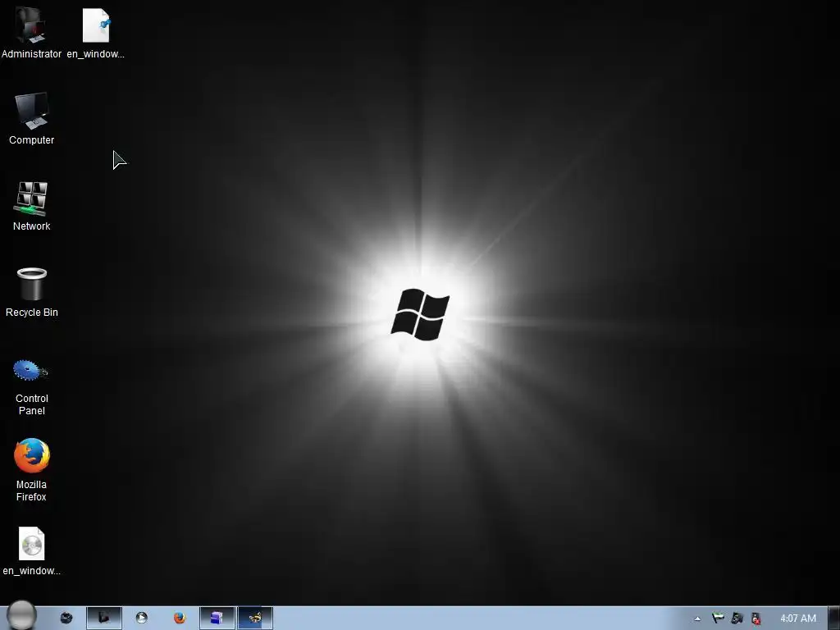
Task: Click the Show desktop button
Action: [834, 619]
